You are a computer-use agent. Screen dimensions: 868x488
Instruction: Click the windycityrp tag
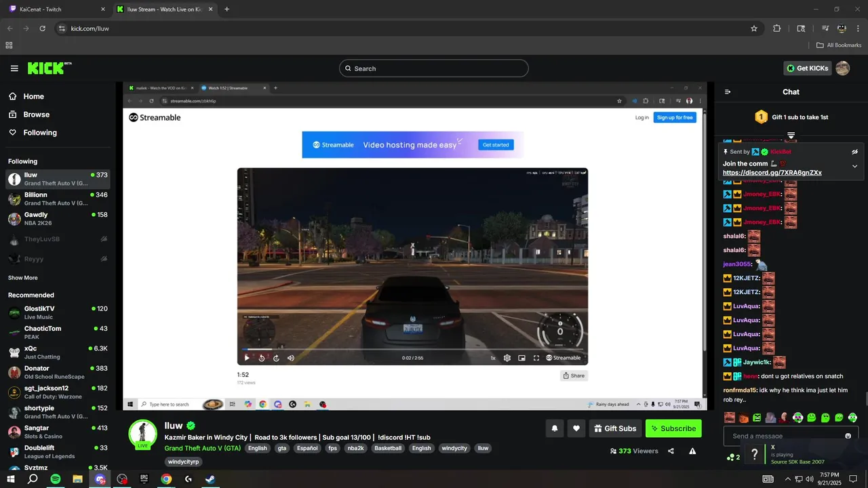point(183,462)
